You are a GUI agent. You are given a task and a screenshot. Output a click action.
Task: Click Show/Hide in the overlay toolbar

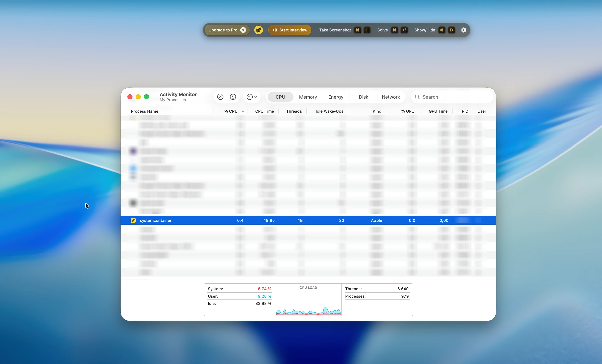[425, 30]
